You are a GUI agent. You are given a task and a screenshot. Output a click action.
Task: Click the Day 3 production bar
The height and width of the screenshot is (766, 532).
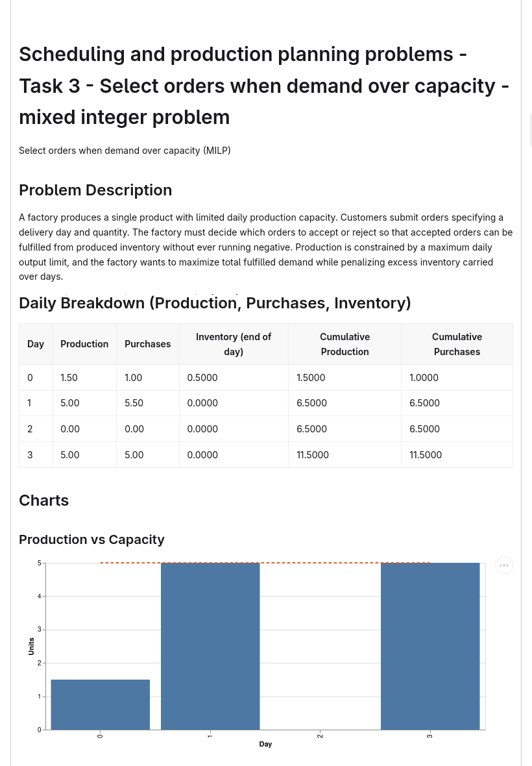[430, 647]
